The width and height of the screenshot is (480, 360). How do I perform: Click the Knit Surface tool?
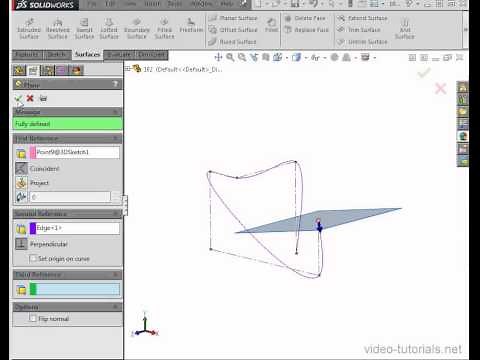tap(404, 29)
